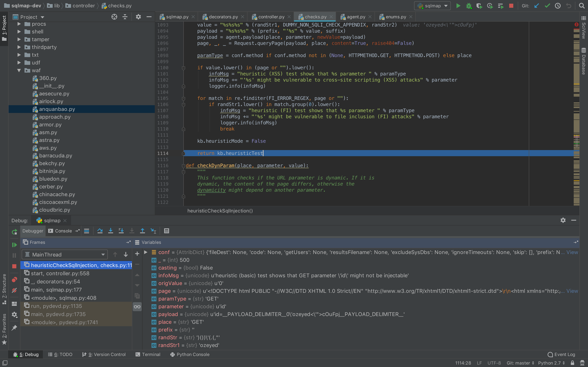
Task: Click Search Everywhere magnifier icon
Action: [x=582, y=6]
